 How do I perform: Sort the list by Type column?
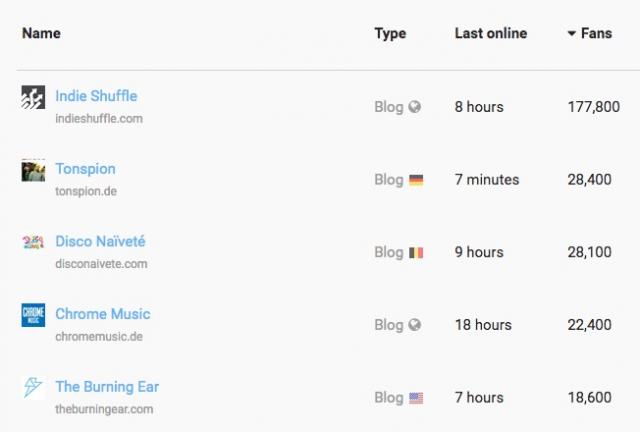click(x=390, y=33)
